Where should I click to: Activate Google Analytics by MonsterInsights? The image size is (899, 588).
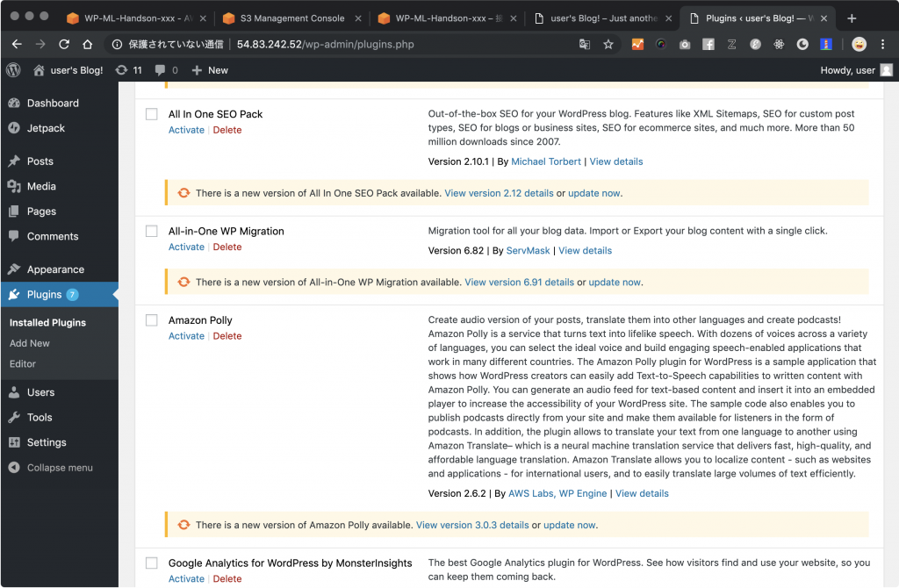186,579
